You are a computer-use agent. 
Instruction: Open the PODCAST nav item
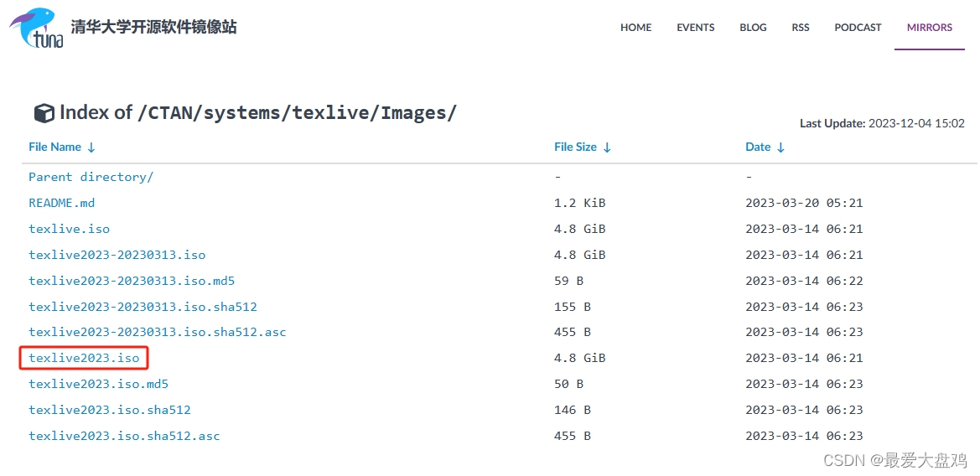858,28
